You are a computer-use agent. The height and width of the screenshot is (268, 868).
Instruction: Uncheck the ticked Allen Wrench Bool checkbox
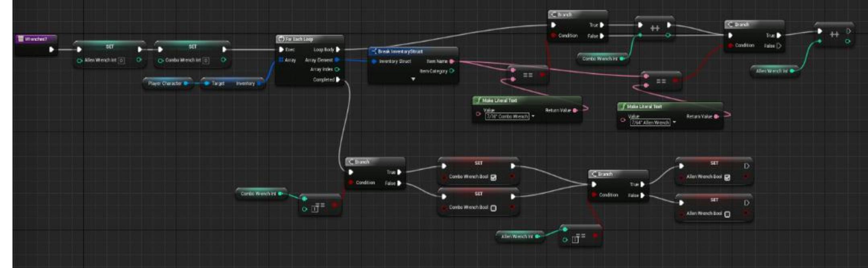(x=727, y=177)
